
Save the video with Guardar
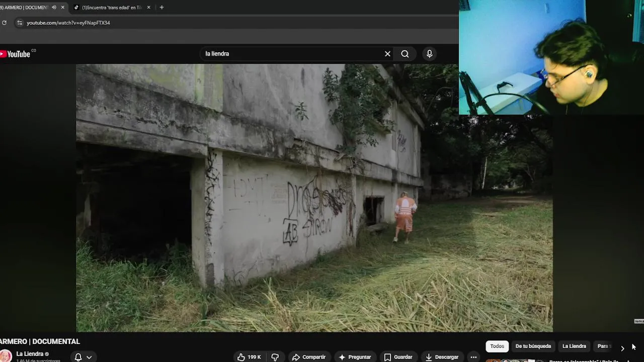point(398,357)
